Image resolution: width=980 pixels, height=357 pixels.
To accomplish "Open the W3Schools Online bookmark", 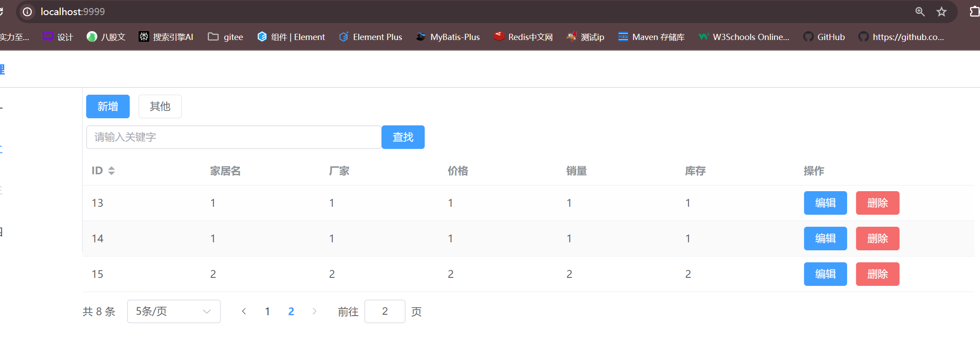I will (744, 37).
